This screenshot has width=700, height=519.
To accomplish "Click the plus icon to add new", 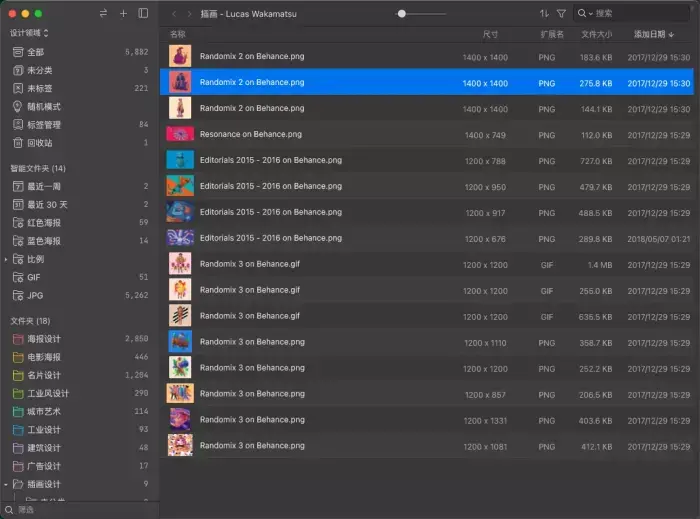I will (x=123, y=14).
